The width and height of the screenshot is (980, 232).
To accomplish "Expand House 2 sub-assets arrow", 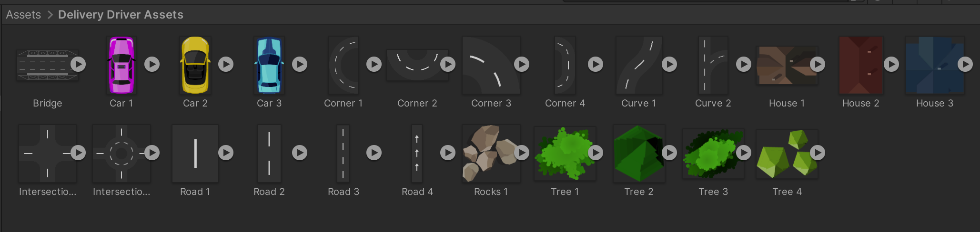I will coord(891,64).
